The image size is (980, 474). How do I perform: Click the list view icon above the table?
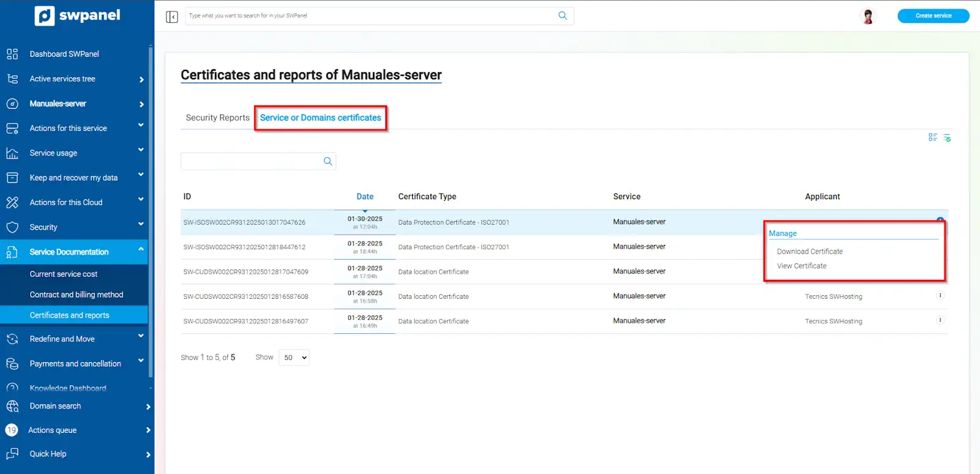[x=932, y=138]
